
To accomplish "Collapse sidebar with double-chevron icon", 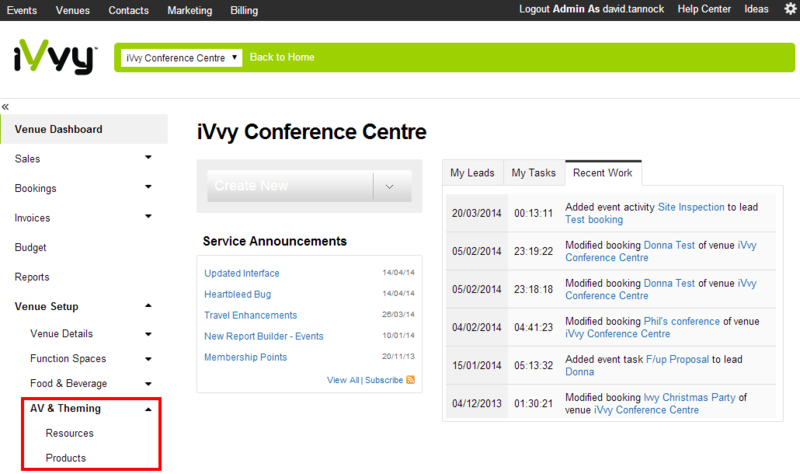I will (6, 107).
